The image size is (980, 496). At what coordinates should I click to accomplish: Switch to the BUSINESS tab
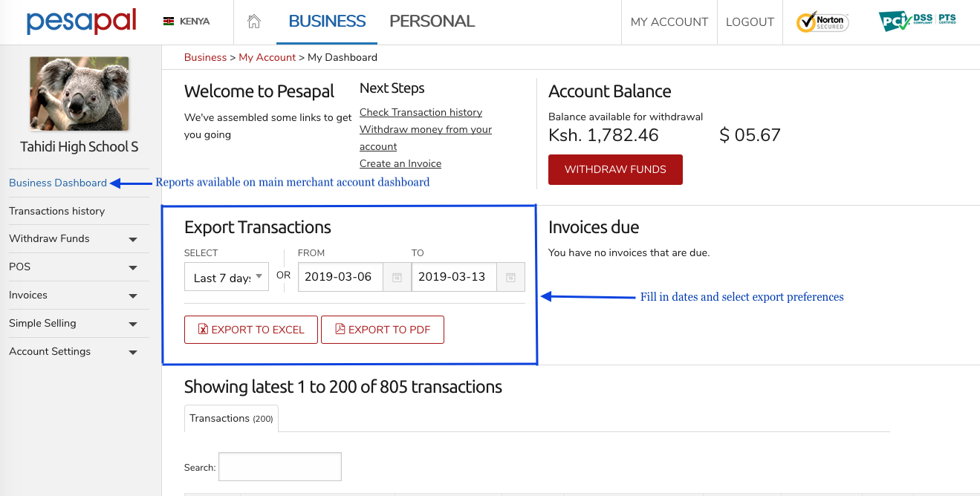327,22
